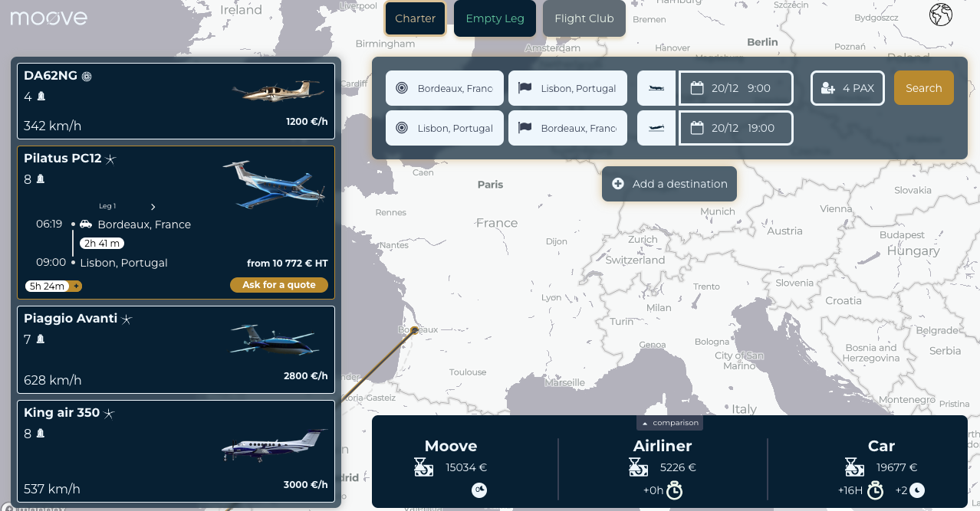Switch to the Empty Leg tab
Screen dimensions: 980x511
pos(495,18)
